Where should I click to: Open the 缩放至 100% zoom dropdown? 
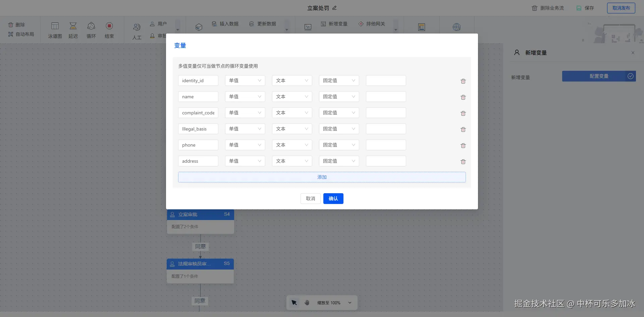334,303
